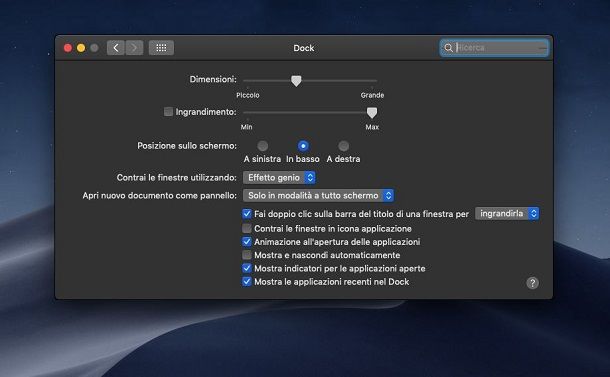
Task: Click the Dock window title
Action: click(303, 48)
